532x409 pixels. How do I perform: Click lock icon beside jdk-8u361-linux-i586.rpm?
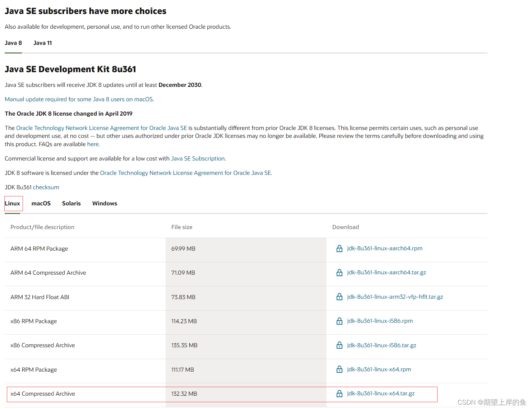coord(339,321)
